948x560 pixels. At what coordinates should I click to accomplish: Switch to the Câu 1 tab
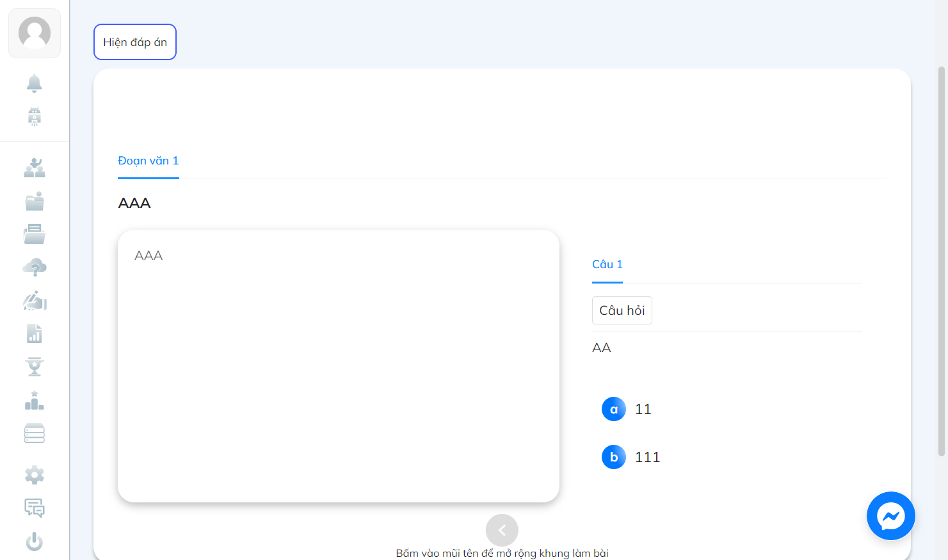pyautogui.click(x=607, y=265)
